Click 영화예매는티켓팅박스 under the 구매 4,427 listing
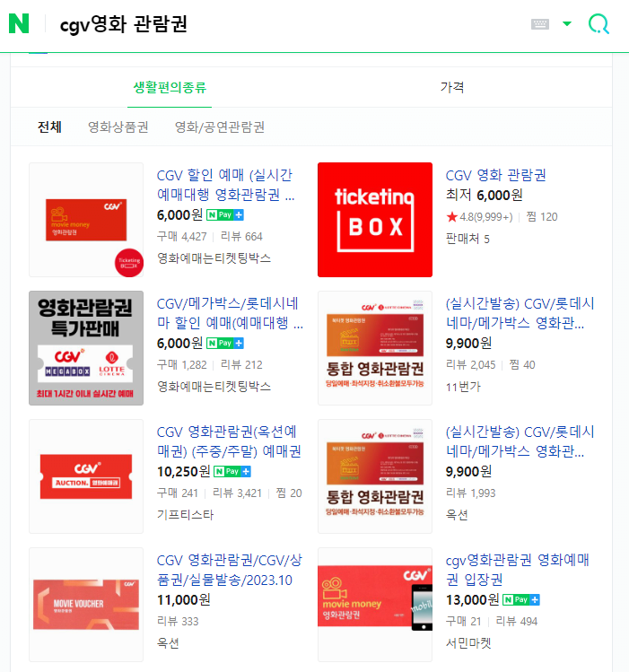Viewport: 629px width, 672px height. 214,258
